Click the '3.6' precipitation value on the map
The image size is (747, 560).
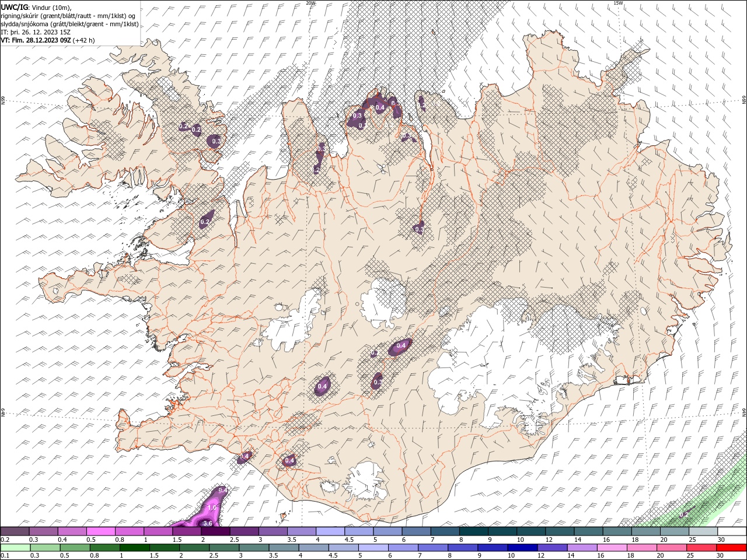207,523
